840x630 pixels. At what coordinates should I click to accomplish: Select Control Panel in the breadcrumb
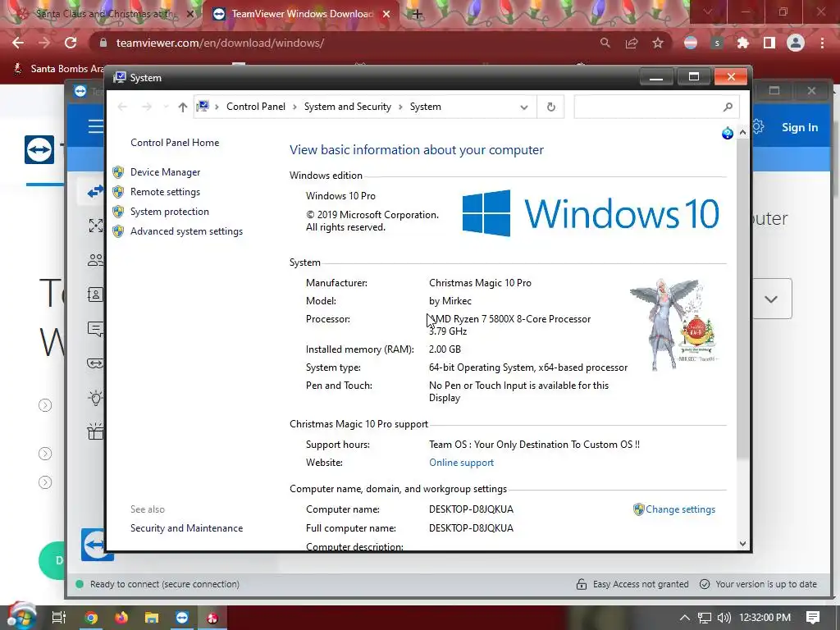point(256,107)
